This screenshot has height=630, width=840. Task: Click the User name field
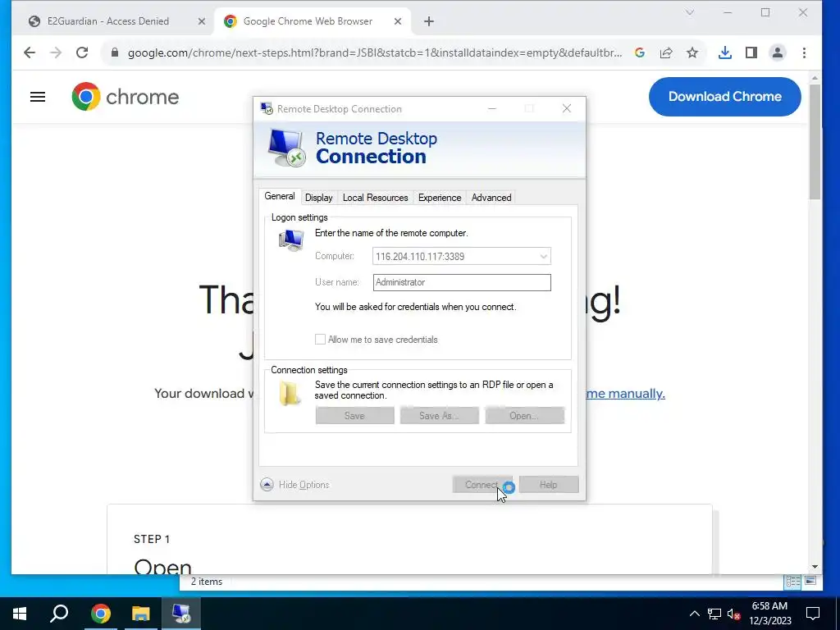462,282
